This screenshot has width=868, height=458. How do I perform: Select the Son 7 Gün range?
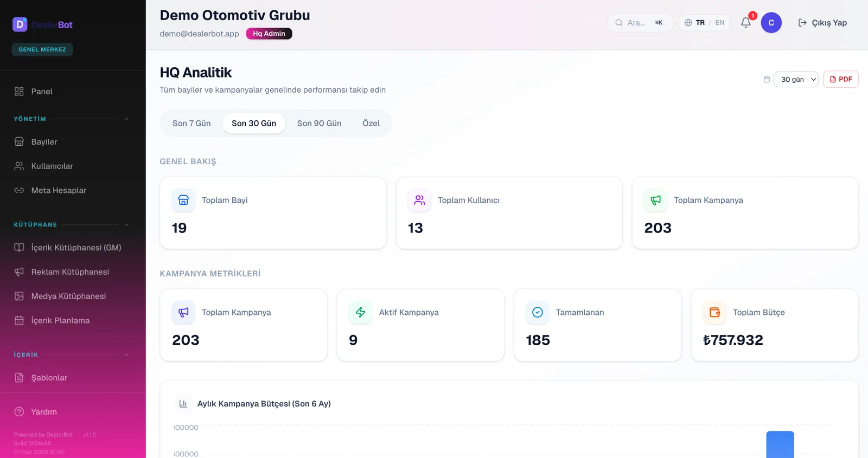192,124
